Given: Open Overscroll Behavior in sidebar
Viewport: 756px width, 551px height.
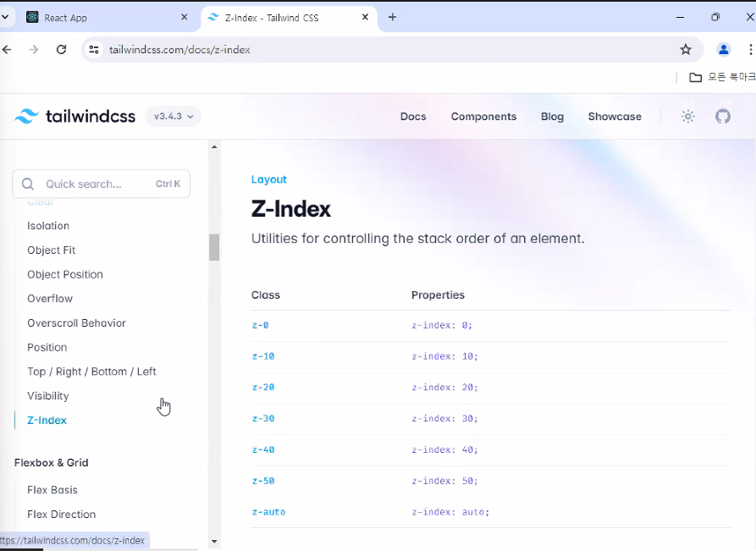Looking at the screenshot, I should (77, 323).
